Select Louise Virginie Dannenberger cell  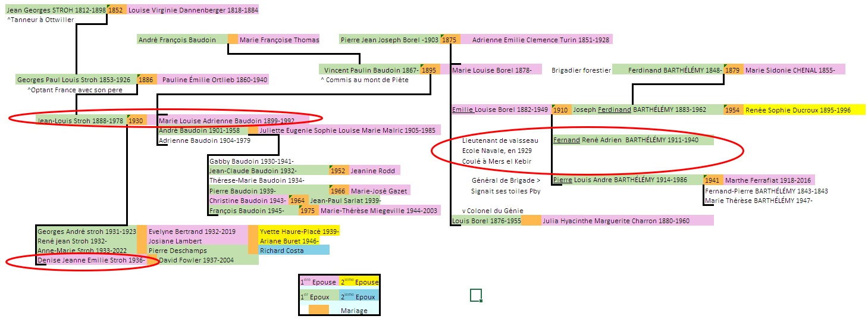tap(192, 10)
